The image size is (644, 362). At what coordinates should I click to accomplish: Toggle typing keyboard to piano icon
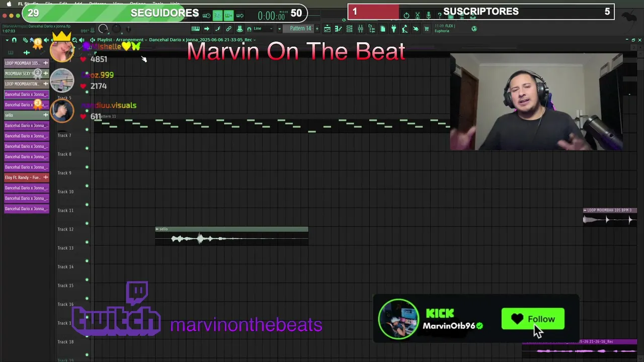196,29
